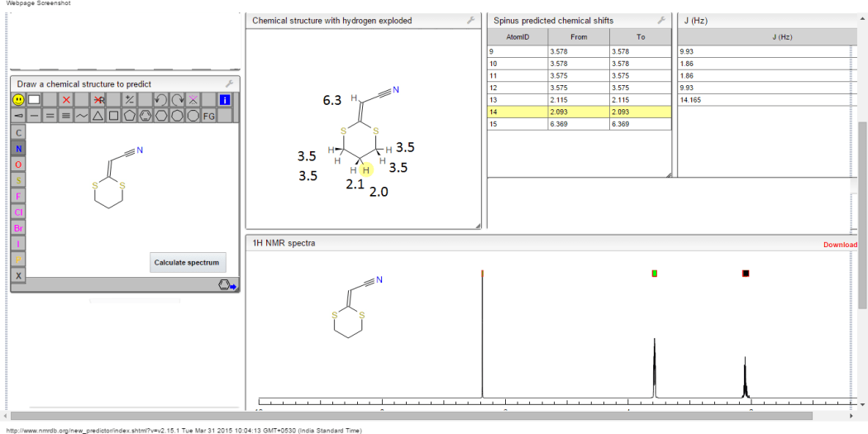
Task: Select the benzene ring tool
Action: [x=145, y=116]
